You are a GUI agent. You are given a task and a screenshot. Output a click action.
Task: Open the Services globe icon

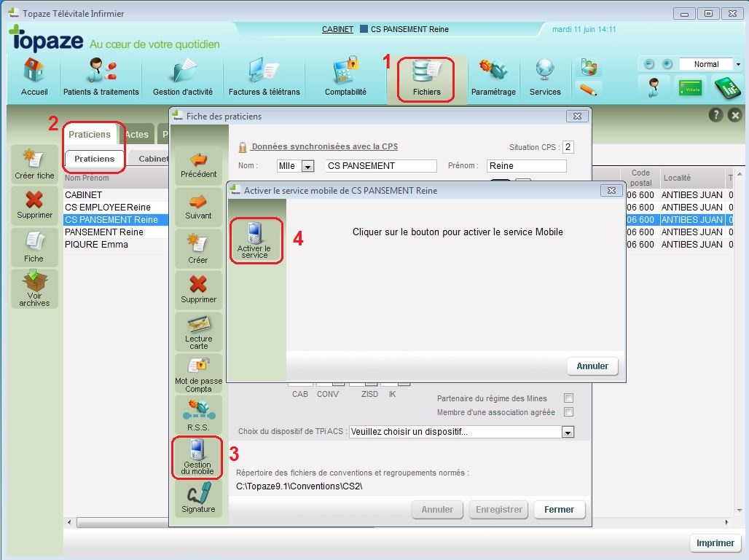(x=544, y=77)
